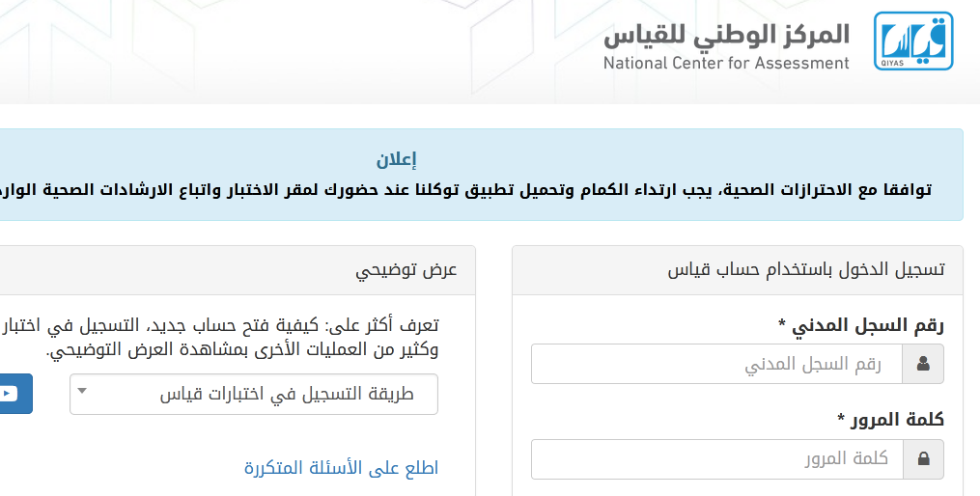This screenshot has width=980, height=496.
Task: Click the lock icon beside password field
Action: 923,459
